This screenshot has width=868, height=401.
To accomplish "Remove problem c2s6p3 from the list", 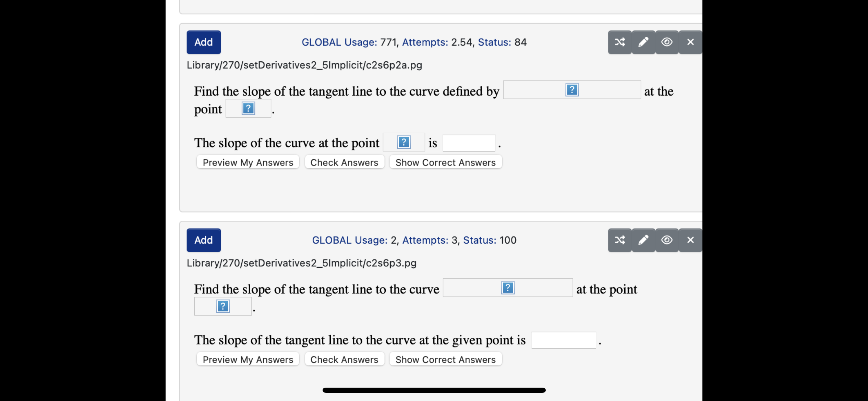I will coord(690,240).
